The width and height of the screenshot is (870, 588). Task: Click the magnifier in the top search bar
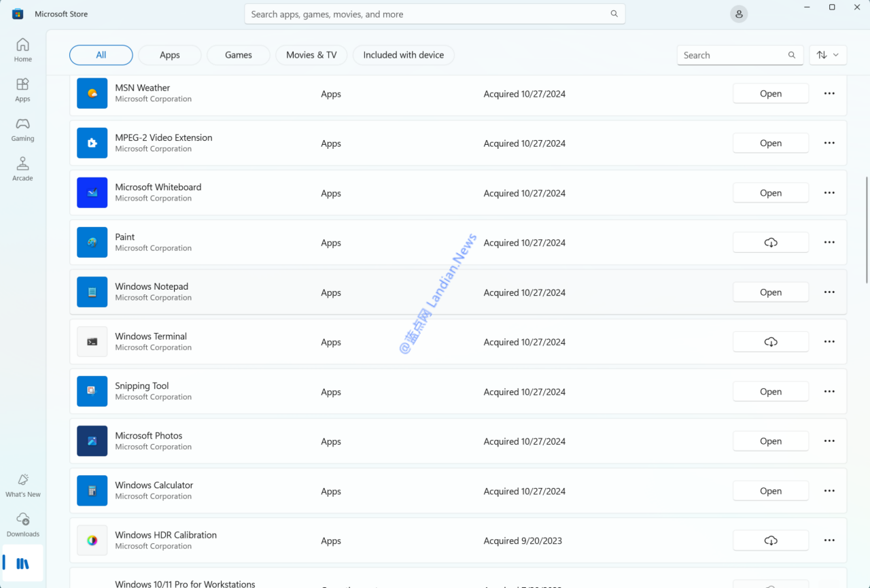614,14
